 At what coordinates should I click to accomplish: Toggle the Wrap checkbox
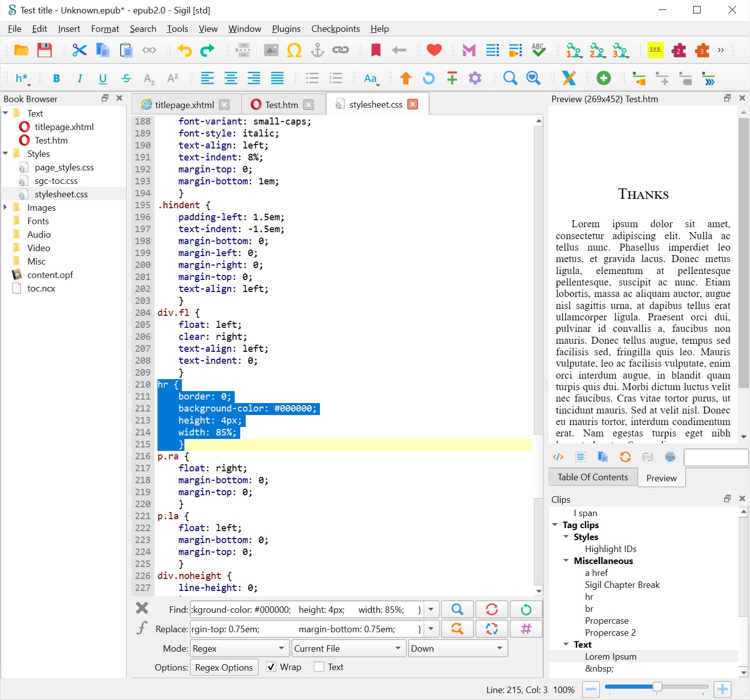pyautogui.click(x=271, y=667)
